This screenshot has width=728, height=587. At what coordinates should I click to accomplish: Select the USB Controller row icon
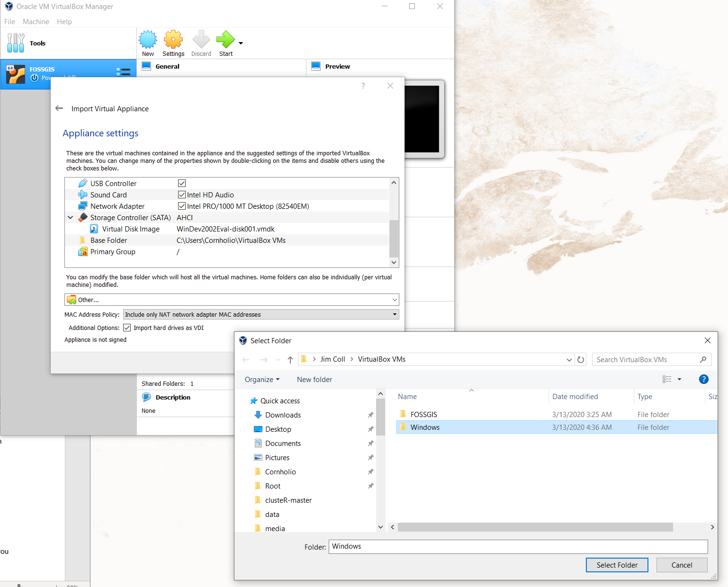click(83, 183)
